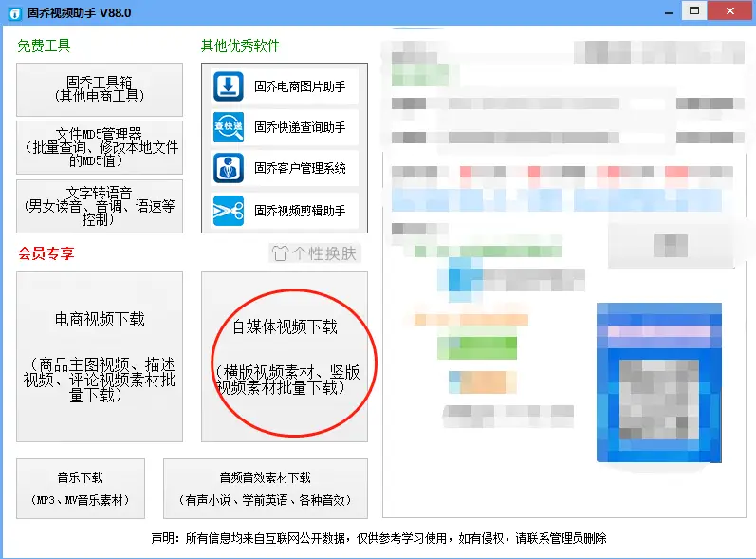Click the shirt icon beside 个性换肤
Image resolution: width=756 pixels, height=559 pixels.
280,253
